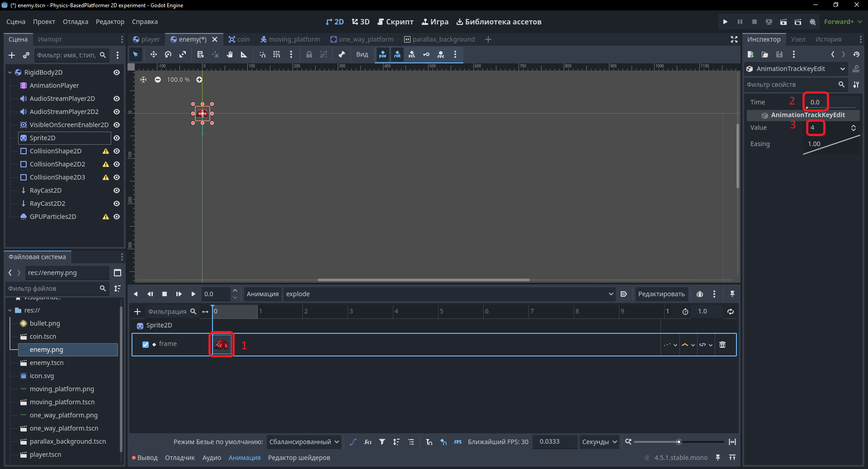Click the Ruler mode tool icon

coord(244,54)
